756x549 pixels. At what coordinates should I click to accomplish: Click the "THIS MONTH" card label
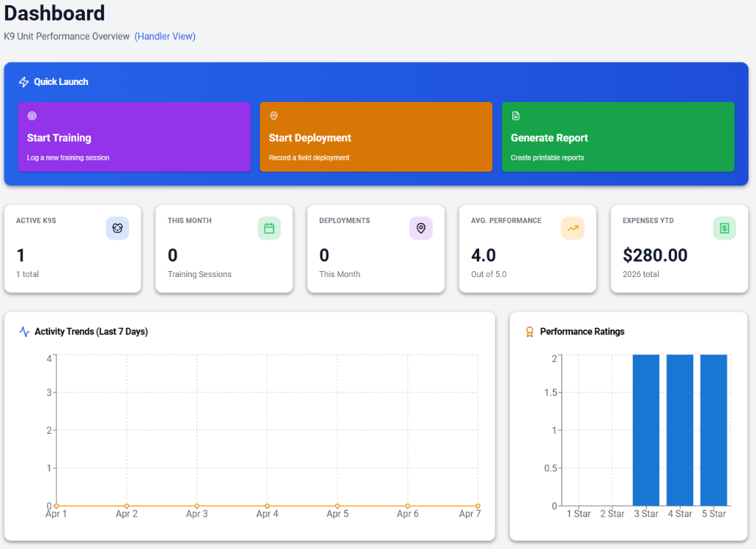tap(190, 220)
